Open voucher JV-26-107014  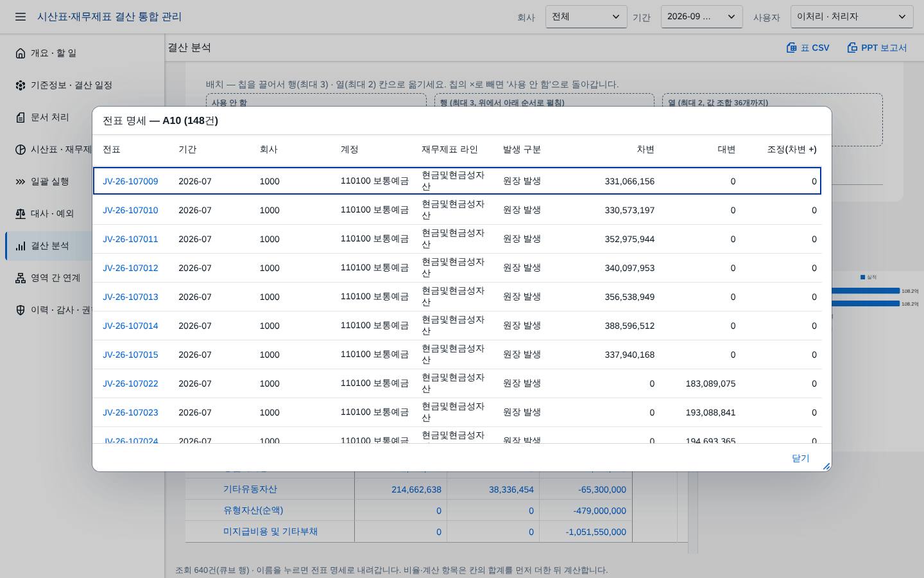130,326
